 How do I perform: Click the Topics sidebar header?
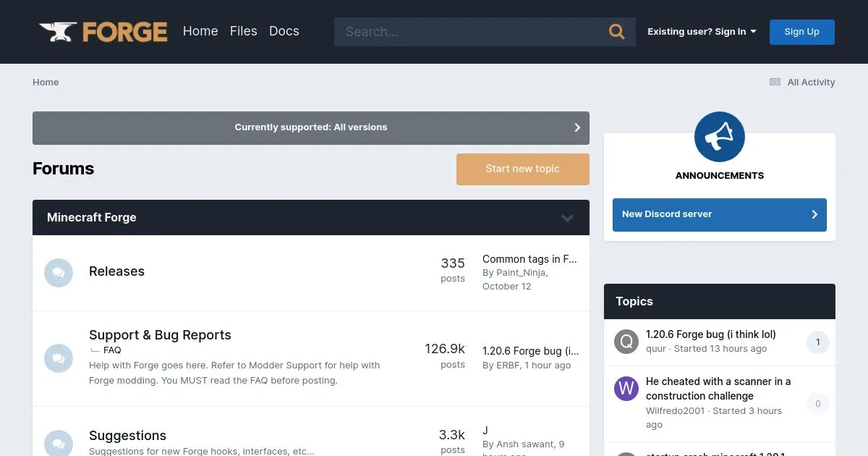(x=720, y=302)
